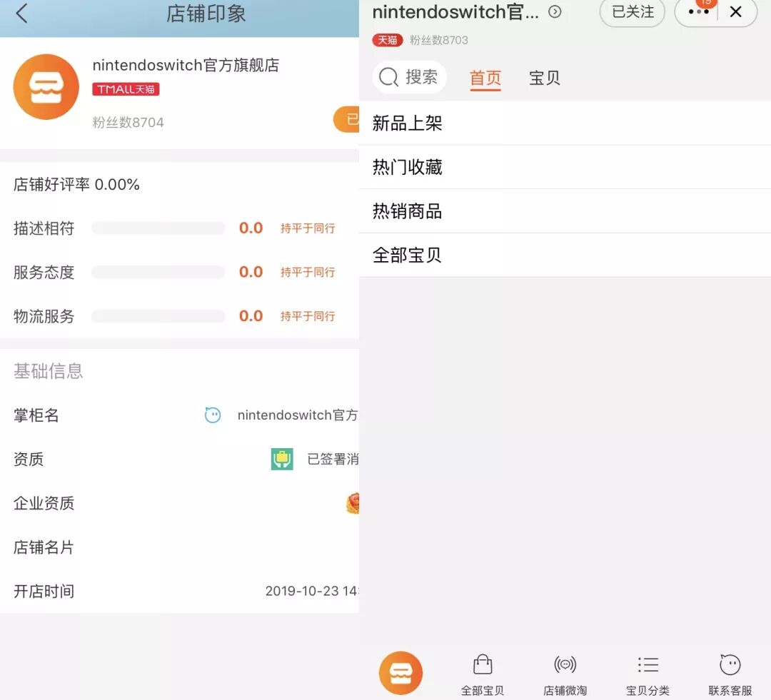
Task: Go back using the left arrow icon
Action: pos(21,14)
